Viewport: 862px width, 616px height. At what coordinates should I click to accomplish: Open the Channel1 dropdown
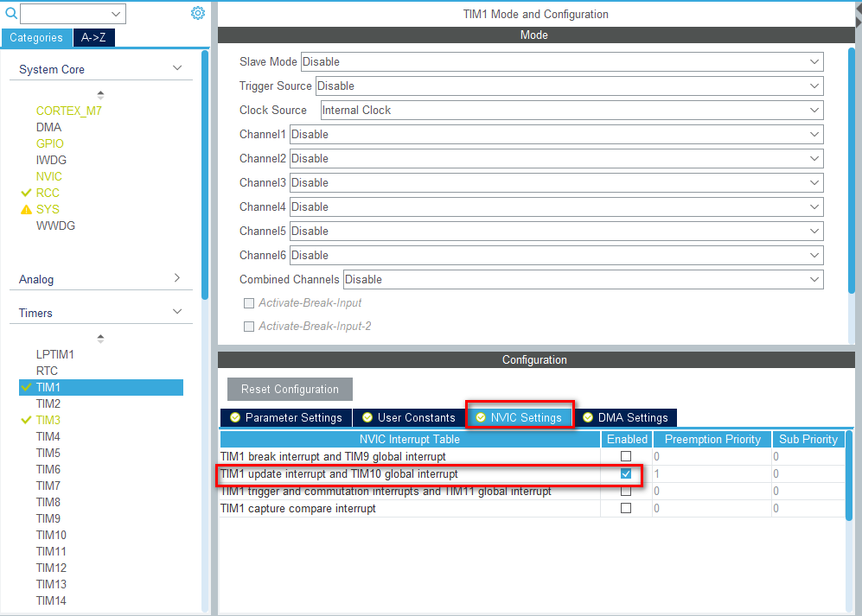(556, 134)
